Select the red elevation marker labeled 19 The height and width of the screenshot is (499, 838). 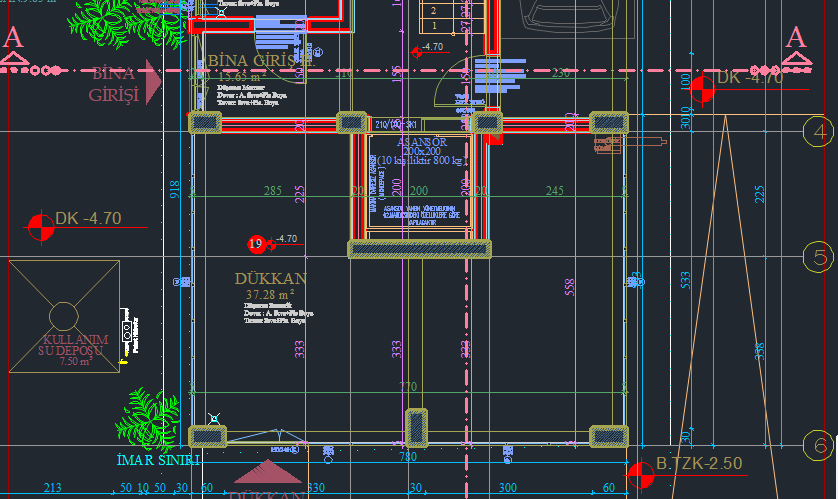tap(256, 243)
